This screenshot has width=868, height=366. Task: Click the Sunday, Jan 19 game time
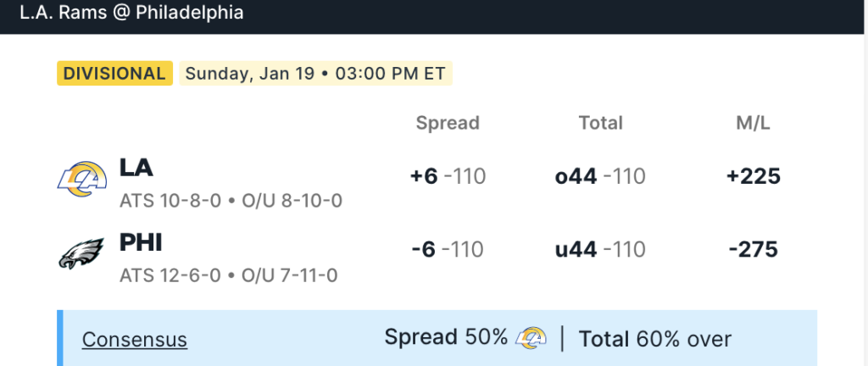tap(315, 73)
